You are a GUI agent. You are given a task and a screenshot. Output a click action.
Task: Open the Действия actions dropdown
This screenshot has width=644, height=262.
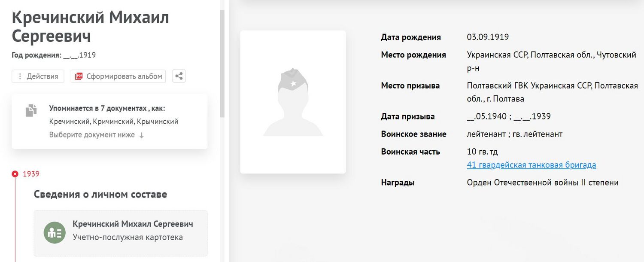click(x=38, y=76)
